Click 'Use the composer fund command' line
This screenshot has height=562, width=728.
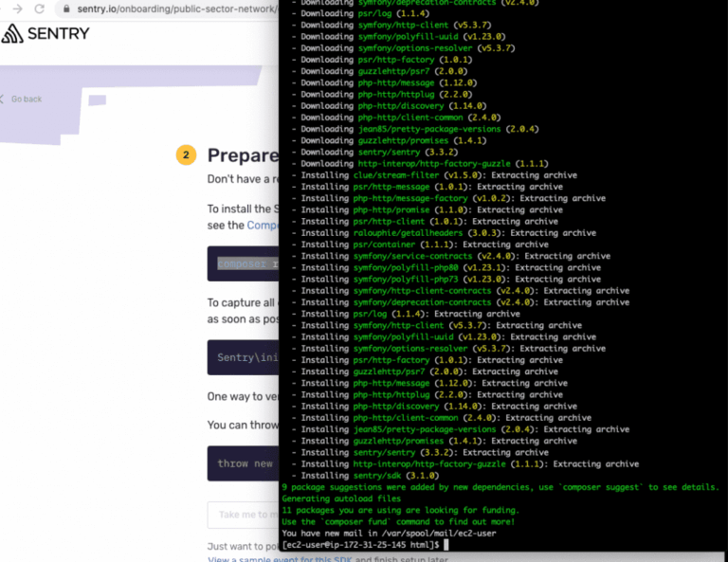(398, 522)
